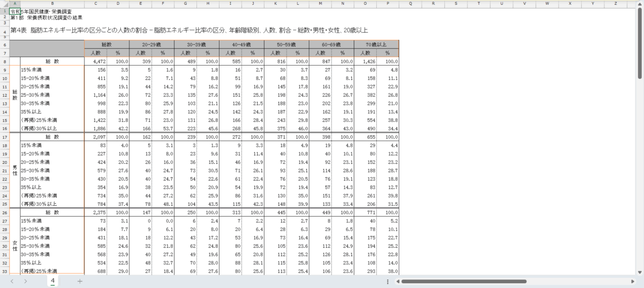Select the 20-29歳 header cell

pyautogui.click(x=152, y=45)
